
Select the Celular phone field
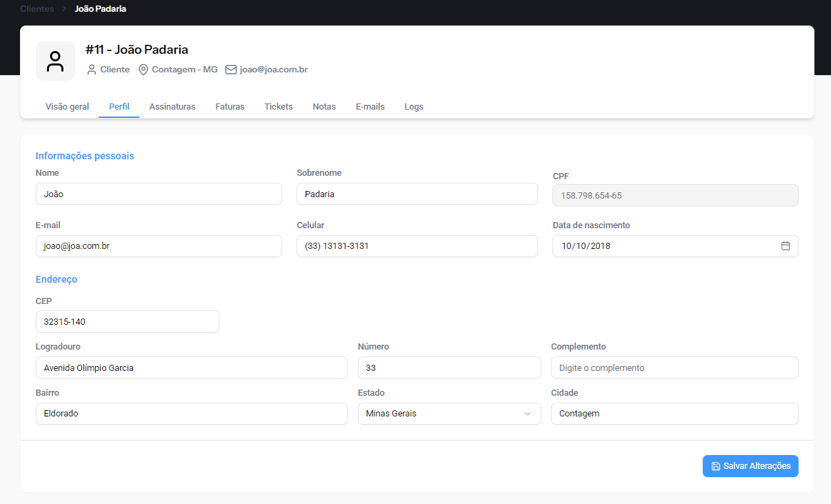point(417,246)
